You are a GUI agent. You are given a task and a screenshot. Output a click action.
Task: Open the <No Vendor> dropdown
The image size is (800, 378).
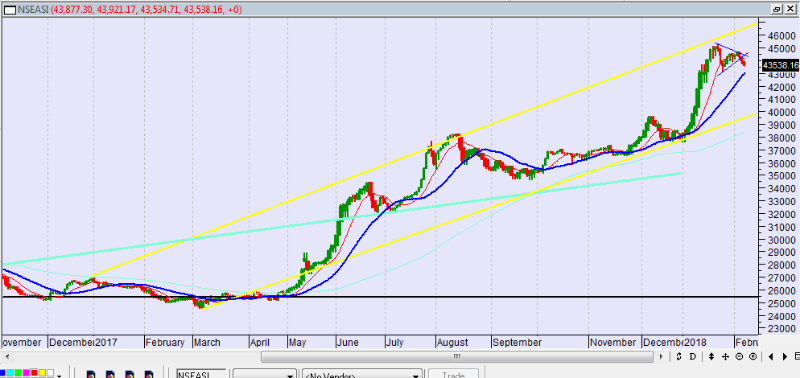click(362, 374)
